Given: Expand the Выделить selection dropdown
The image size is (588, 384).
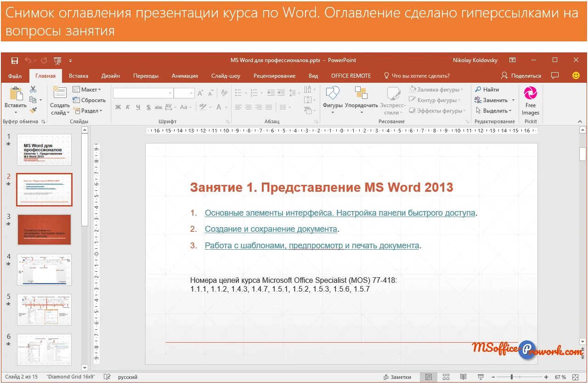Looking at the screenshot, I should coord(494,111).
